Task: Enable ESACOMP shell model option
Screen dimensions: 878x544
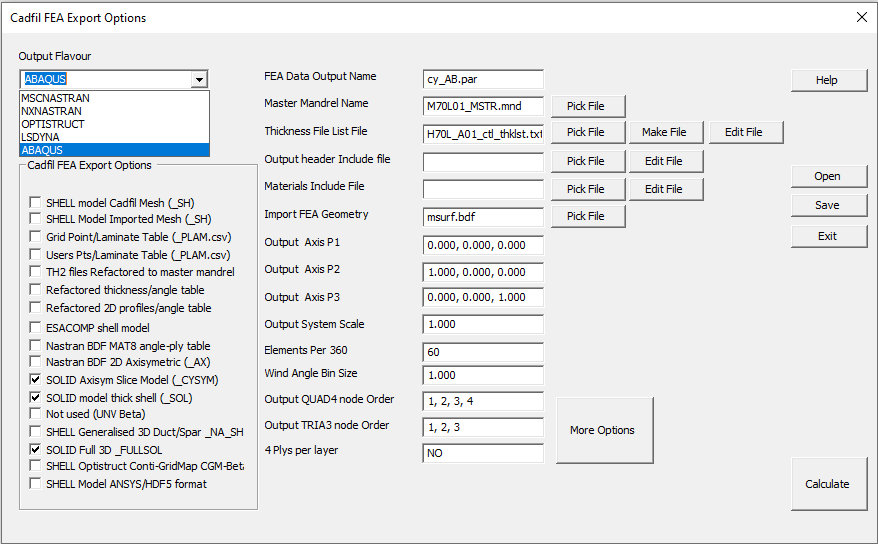Action: (35, 327)
